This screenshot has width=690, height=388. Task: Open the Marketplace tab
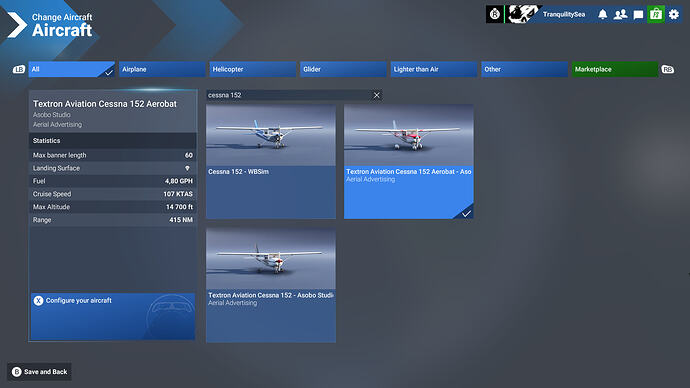click(615, 69)
